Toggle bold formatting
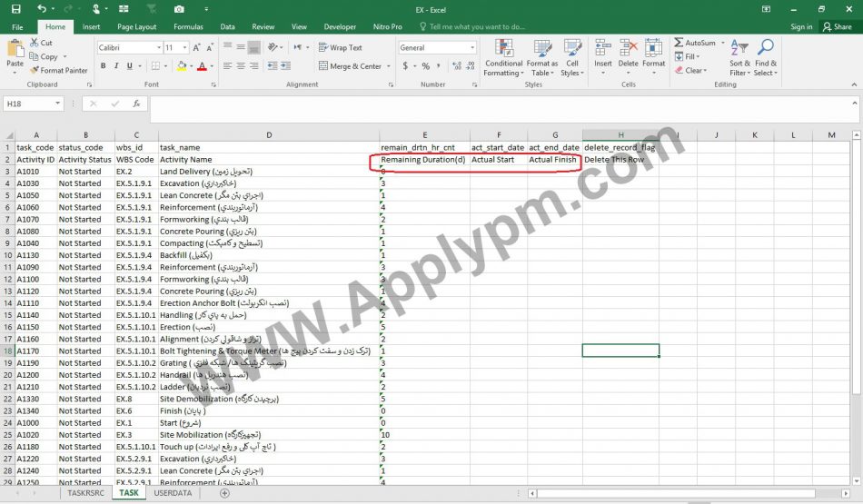This screenshot has width=863, height=504. (103, 66)
